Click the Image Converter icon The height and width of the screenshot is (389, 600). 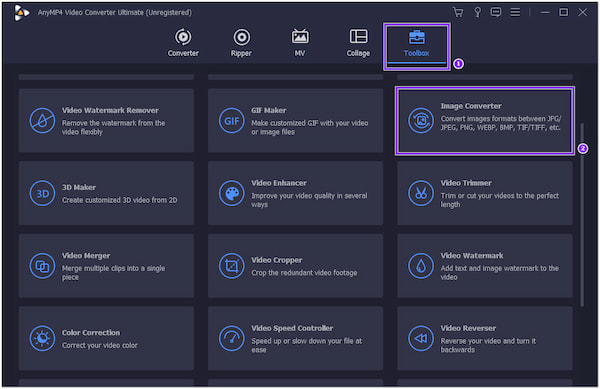coord(421,120)
